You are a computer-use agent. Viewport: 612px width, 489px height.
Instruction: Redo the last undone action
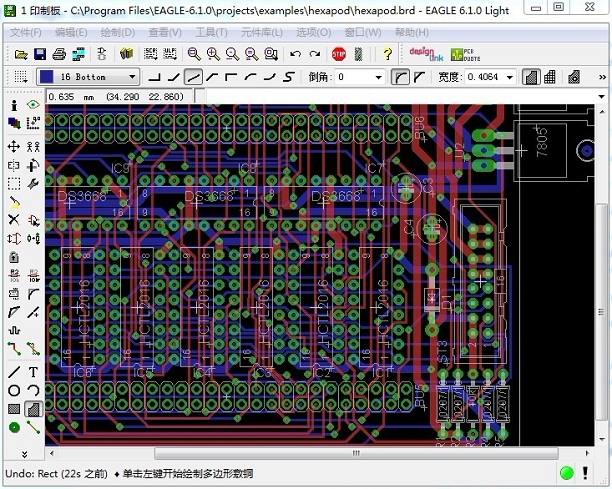315,54
